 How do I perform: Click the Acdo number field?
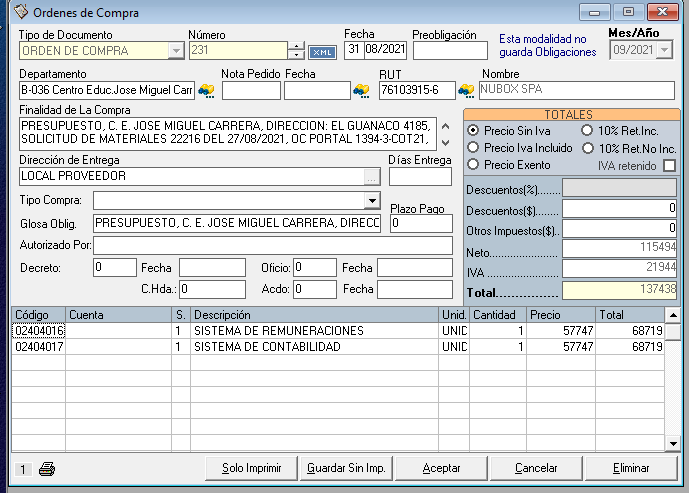[x=315, y=289]
